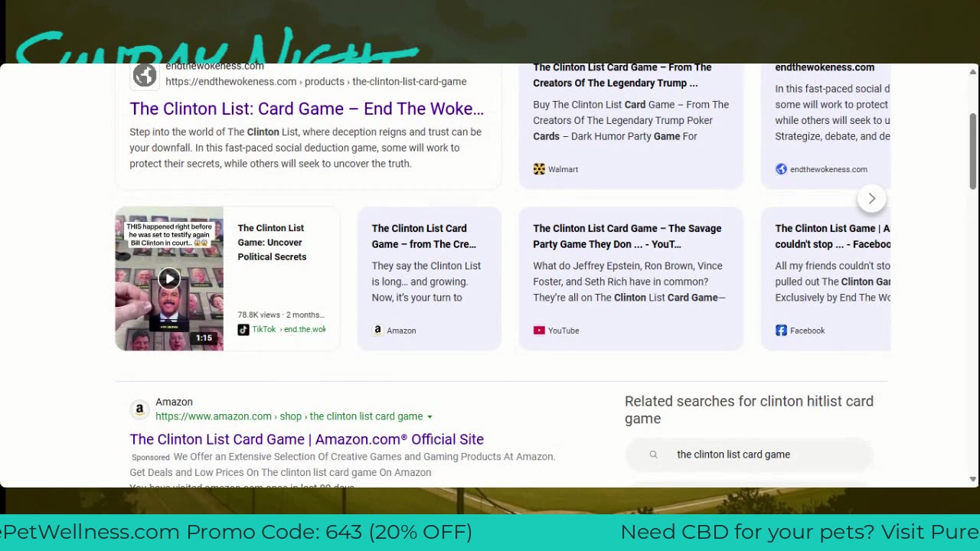Click the endthewokeness.com globe site icon
The image size is (980, 551).
tap(145, 76)
